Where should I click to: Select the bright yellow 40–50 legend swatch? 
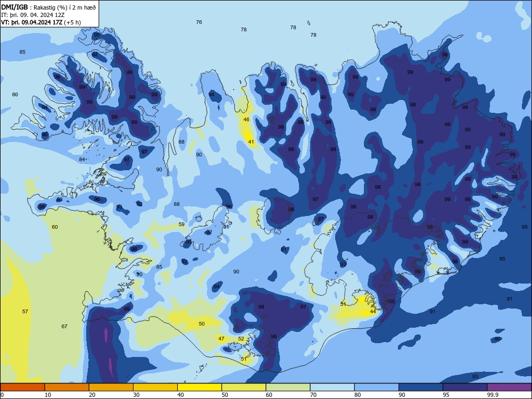(199, 387)
